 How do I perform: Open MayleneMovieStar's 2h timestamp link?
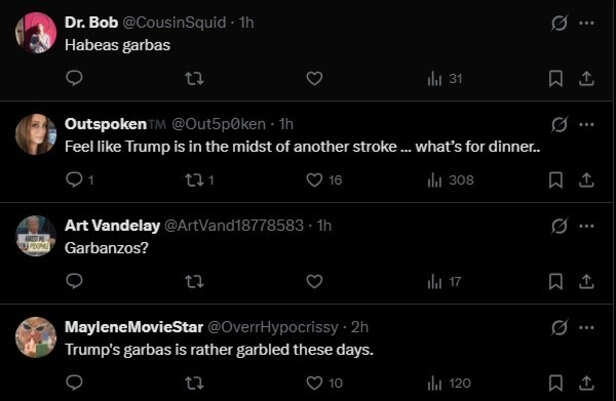pos(360,327)
